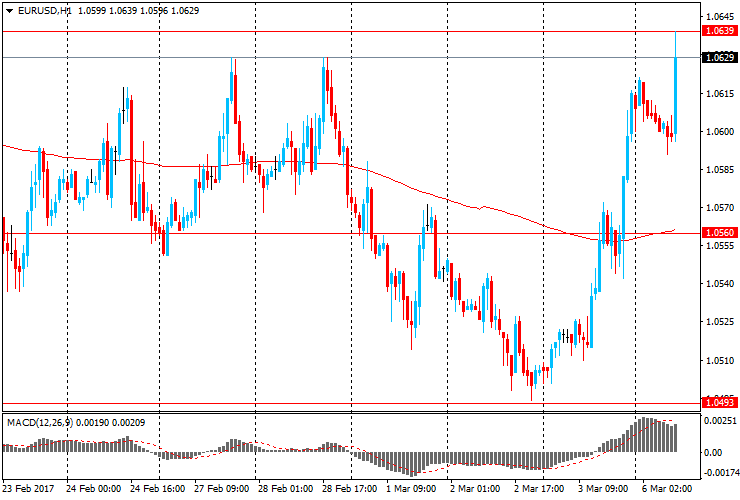Click the 24 Feb 16:00 time label
The width and height of the screenshot is (740, 500).
coord(158,489)
